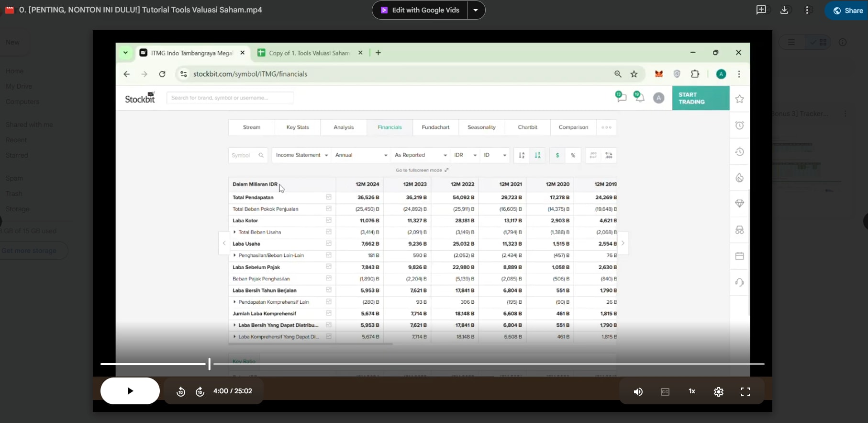Toggle chart icon for Total Pendapatan
This screenshot has width=868, height=423.
click(x=329, y=197)
